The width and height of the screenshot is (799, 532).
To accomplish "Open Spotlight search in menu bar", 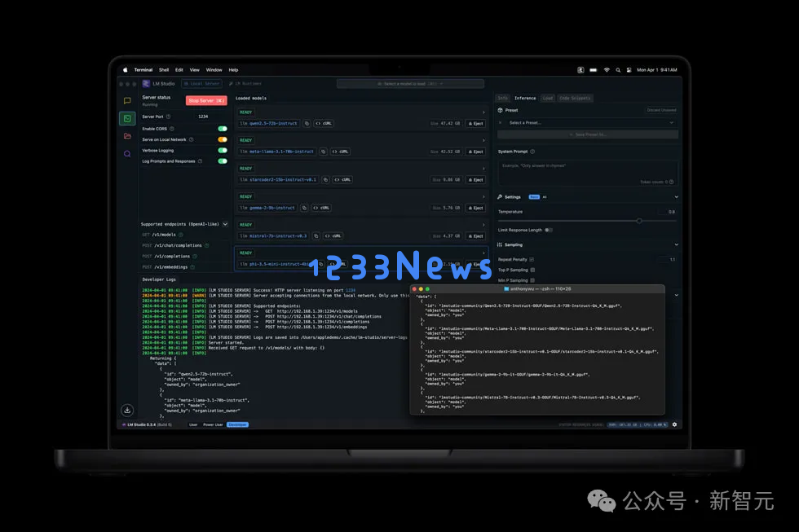I will [x=618, y=70].
